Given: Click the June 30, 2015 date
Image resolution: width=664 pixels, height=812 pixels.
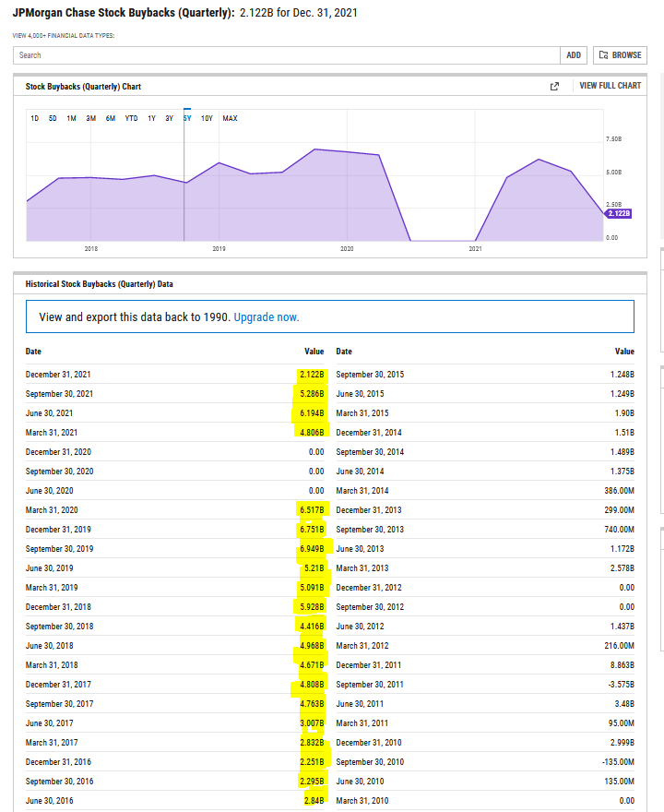Looking at the screenshot, I should (361, 394).
